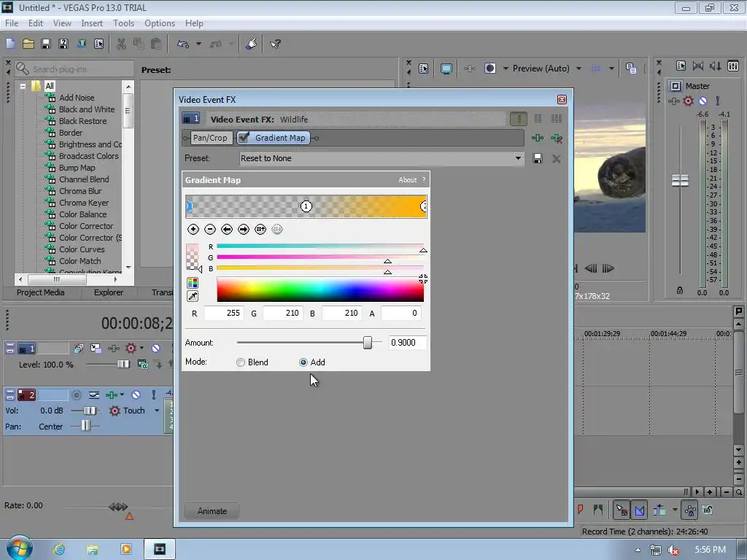Image resolution: width=747 pixels, height=560 pixels.
Task: Click the color palette grid icon
Action: point(193,283)
